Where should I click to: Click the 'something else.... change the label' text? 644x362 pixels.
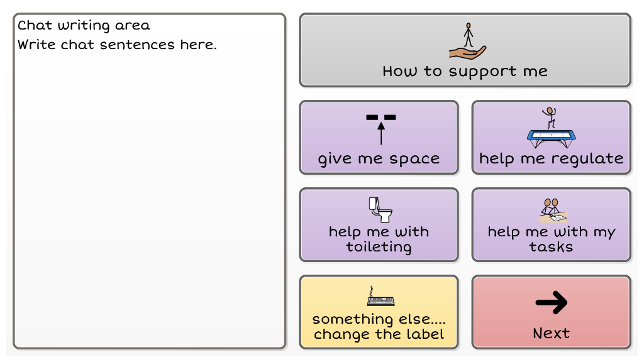point(379,327)
